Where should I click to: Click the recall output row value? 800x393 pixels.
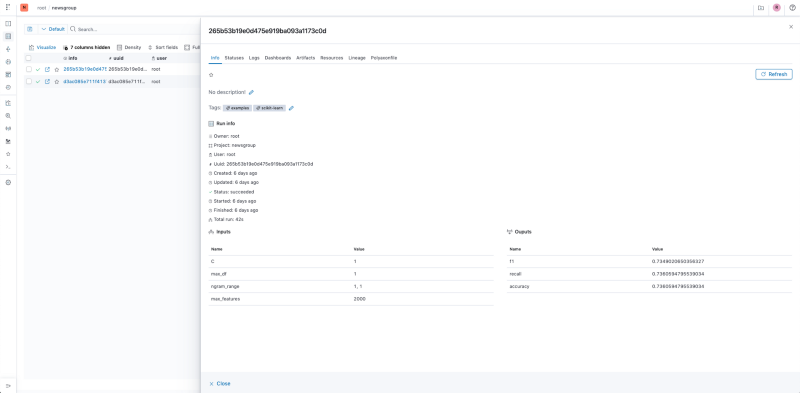[x=678, y=274]
